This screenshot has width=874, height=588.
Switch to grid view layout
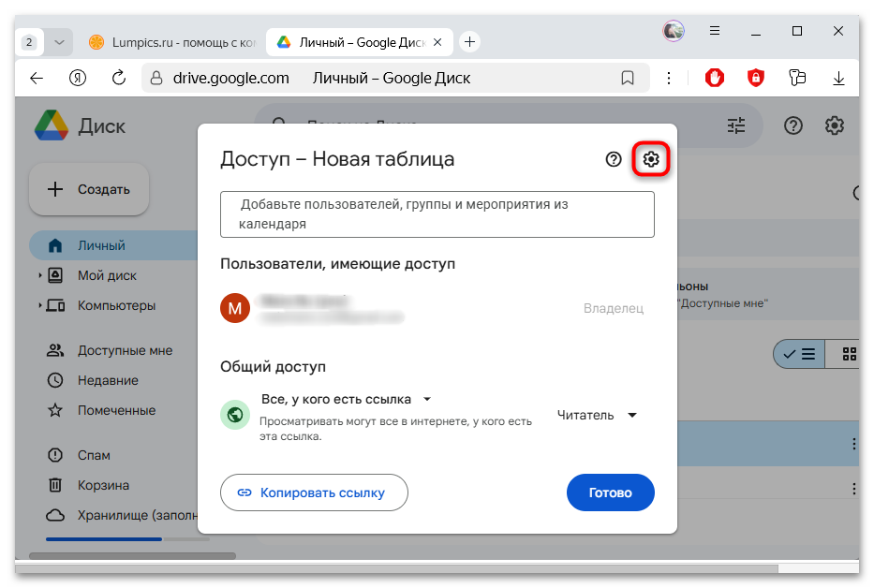851,354
